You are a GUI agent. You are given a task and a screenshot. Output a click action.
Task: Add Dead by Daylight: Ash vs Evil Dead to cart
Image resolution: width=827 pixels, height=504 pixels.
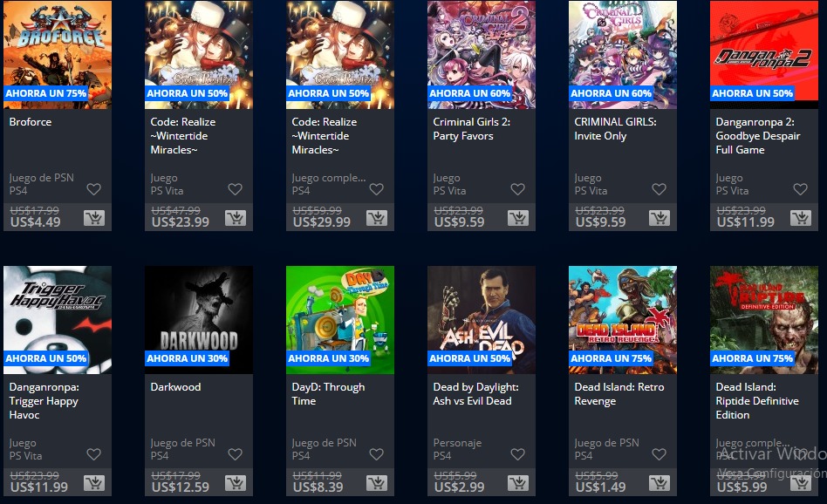(x=518, y=483)
